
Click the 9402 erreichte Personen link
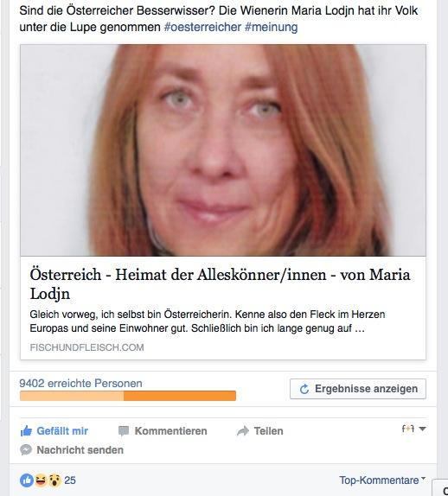point(80,384)
